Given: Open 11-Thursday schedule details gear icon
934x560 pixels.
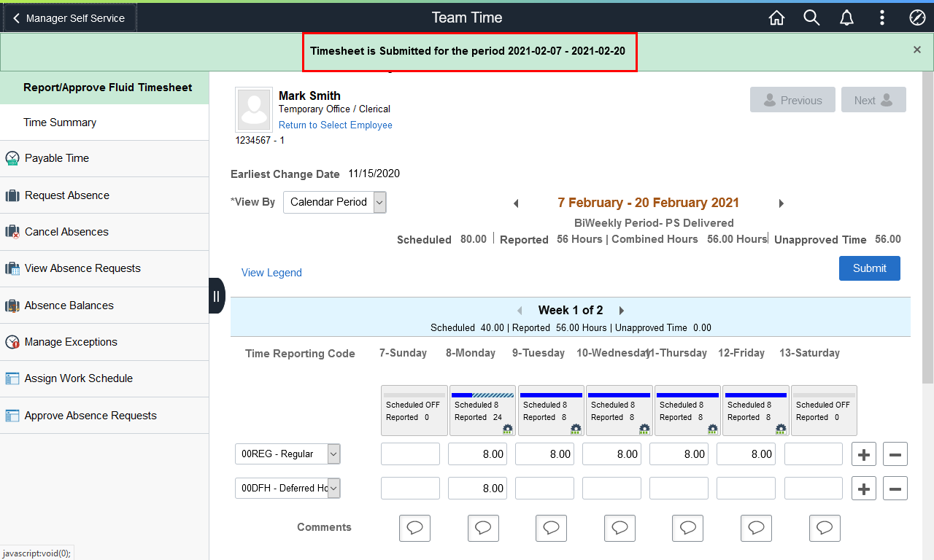Looking at the screenshot, I should (712, 429).
